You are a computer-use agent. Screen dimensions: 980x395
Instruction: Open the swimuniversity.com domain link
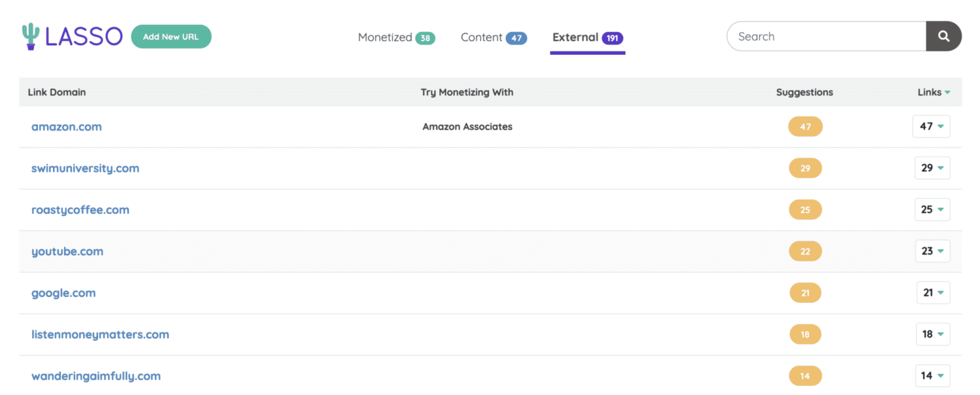click(86, 168)
